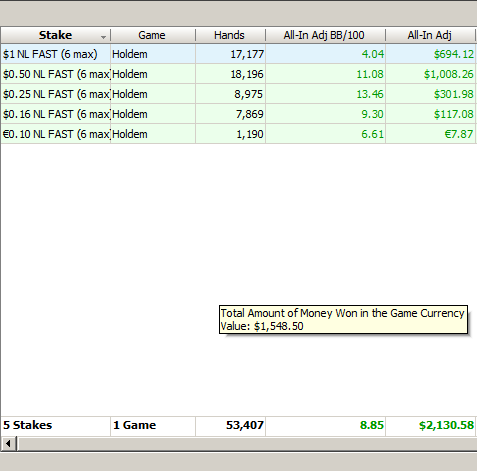Click the $117.08 All-In Adj cell
This screenshot has height=471, width=477.
click(430, 114)
